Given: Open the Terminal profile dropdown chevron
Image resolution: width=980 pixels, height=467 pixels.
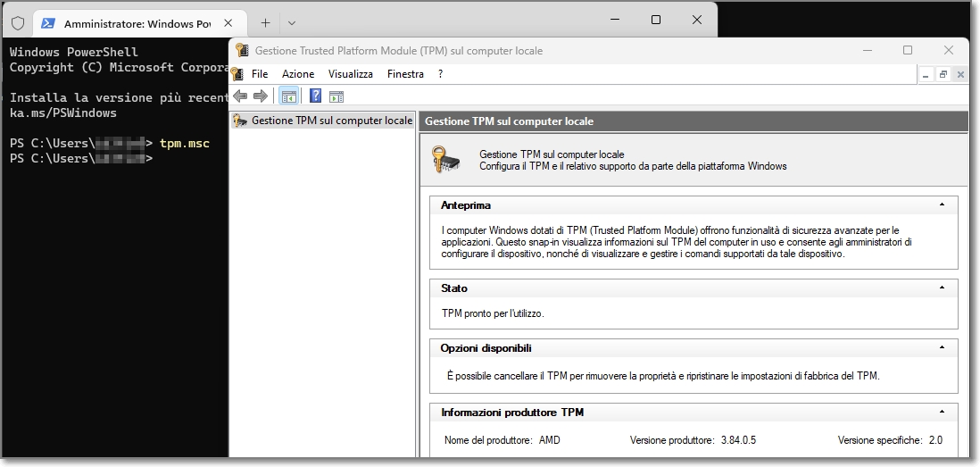Looking at the screenshot, I should coord(291,23).
